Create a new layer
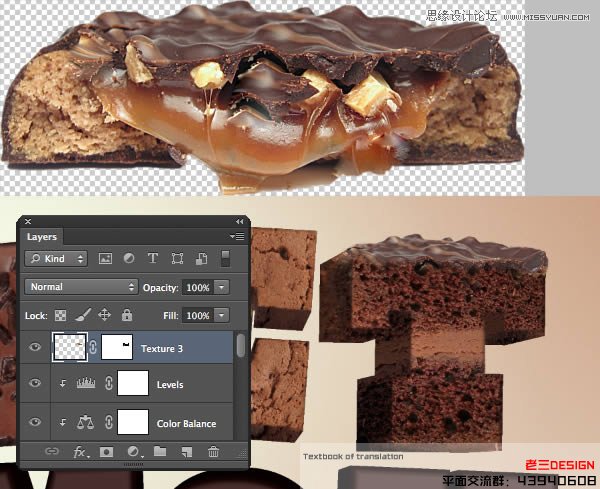Screen dimensions: 600x489 (x=187, y=452)
